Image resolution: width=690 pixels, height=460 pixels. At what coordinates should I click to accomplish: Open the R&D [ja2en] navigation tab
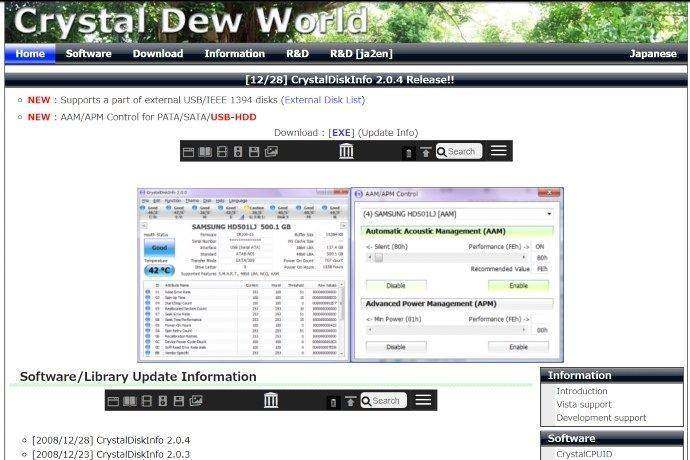pyautogui.click(x=361, y=54)
